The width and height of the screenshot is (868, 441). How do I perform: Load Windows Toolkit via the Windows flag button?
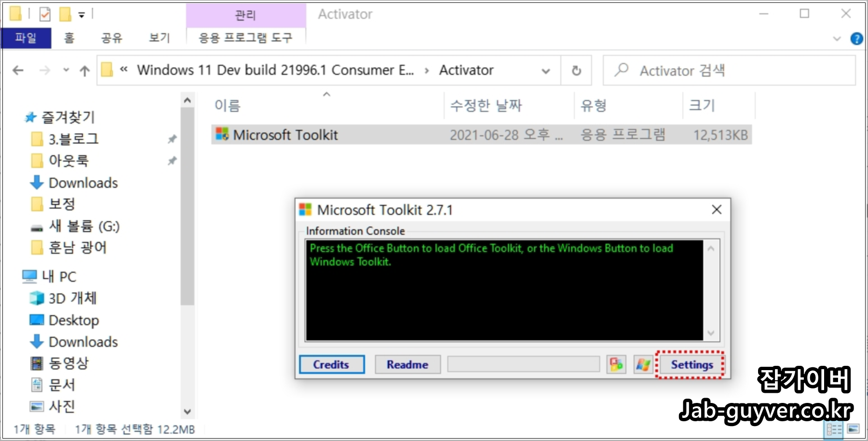(x=643, y=364)
